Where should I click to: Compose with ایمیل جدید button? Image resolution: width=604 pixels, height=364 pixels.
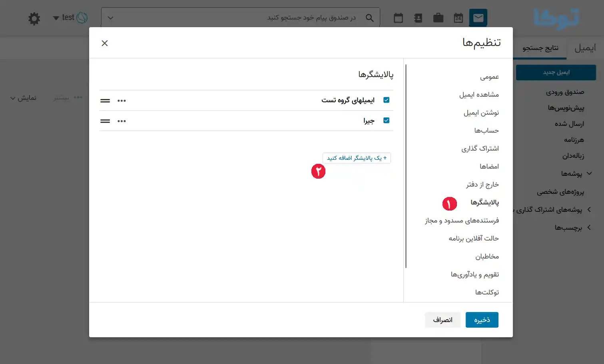(x=556, y=72)
